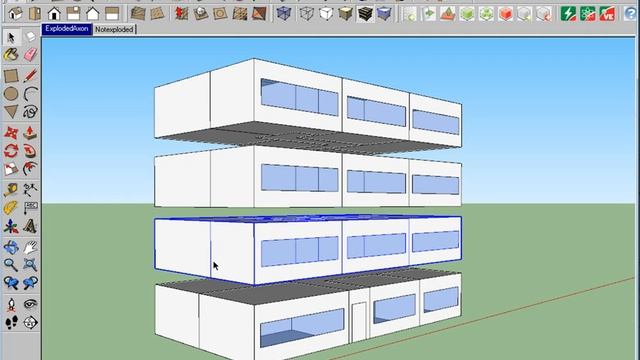Enable Shaded face style

pyautogui.click(x=345, y=13)
